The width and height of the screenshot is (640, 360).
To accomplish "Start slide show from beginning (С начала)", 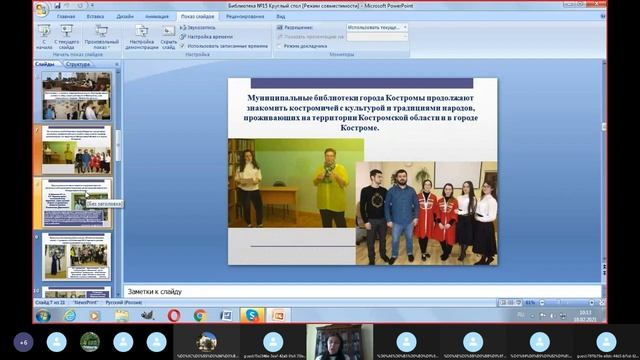I will coord(44,37).
